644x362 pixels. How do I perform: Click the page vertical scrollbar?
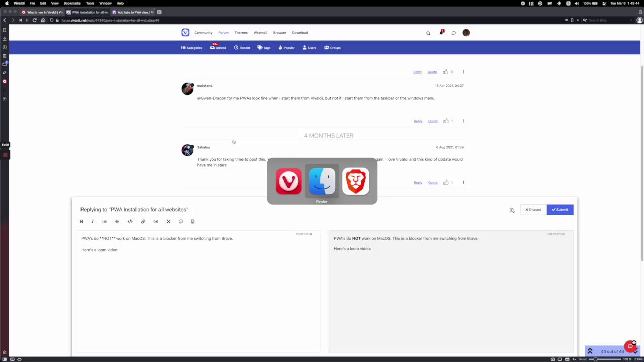(x=642, y=163)
